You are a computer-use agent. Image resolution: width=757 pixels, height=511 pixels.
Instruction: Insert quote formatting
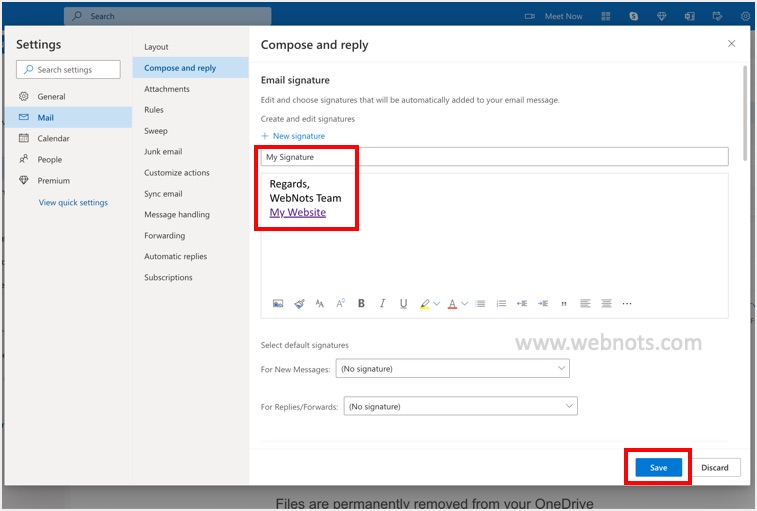(x=564, y=304)
